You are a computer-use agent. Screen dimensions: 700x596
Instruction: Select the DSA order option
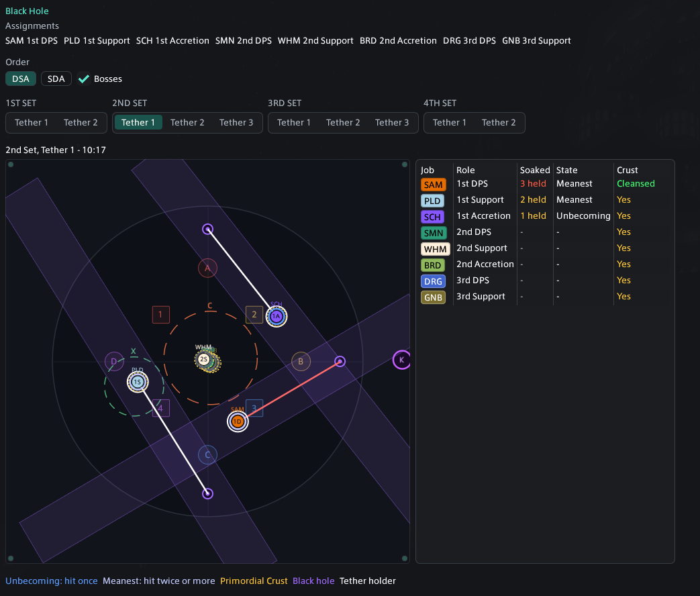pos(21,79)
